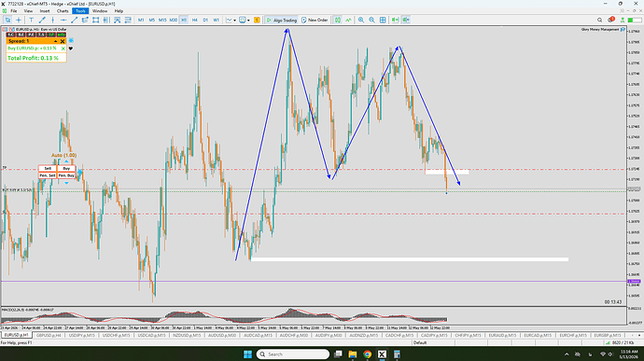Switch chart to candlestick display
The height and width of the screenshot is (361, 644).
[338, 20]
